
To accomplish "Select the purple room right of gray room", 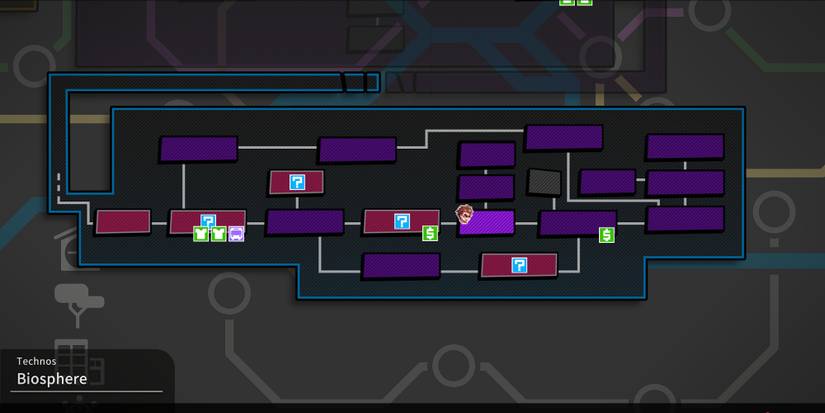I will click(608, 182).
